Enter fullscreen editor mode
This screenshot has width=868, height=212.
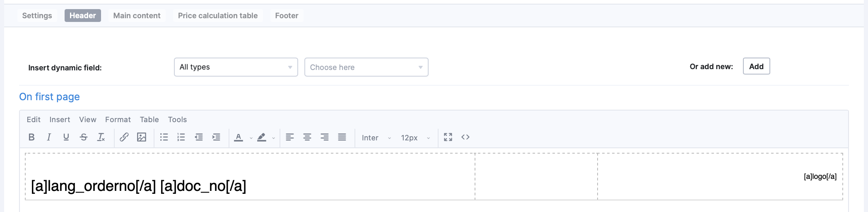(448, 137)
